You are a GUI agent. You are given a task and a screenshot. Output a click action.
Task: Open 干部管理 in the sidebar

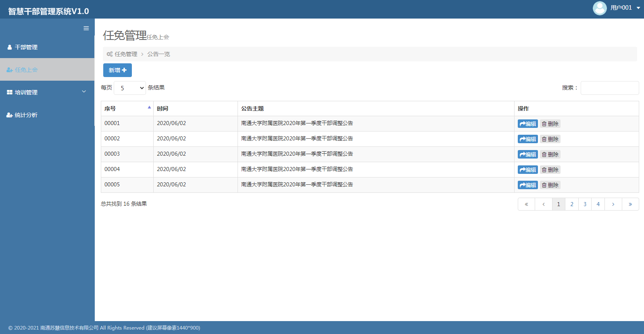pos(47,47)
